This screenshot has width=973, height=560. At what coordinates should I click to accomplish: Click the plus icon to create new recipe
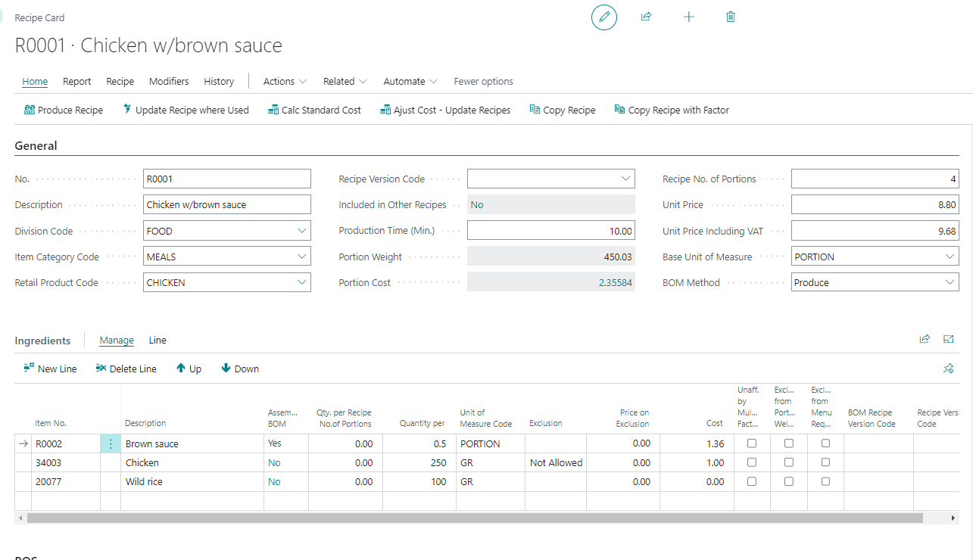688,17
